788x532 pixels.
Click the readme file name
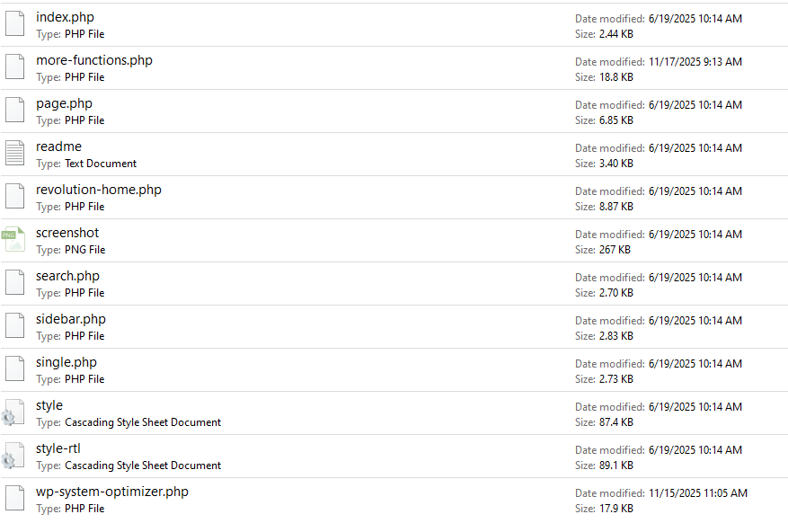coord(58,146)
